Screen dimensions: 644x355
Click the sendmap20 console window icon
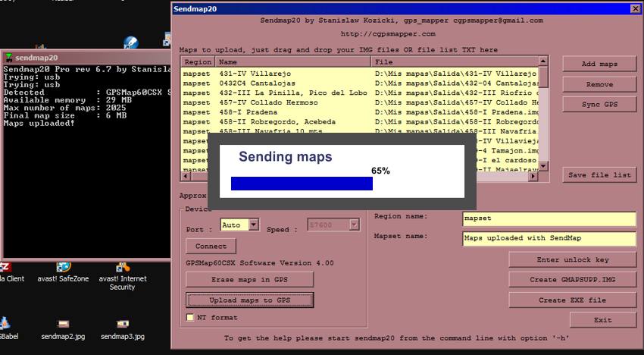8,58
